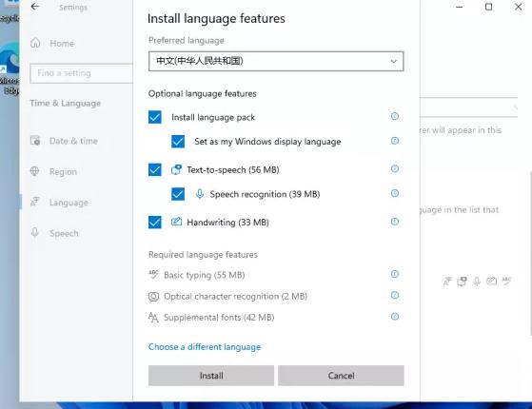Click ABC typing icon in background language list
The width and height of the screenshot is (532, 409).
coord(506,281)
